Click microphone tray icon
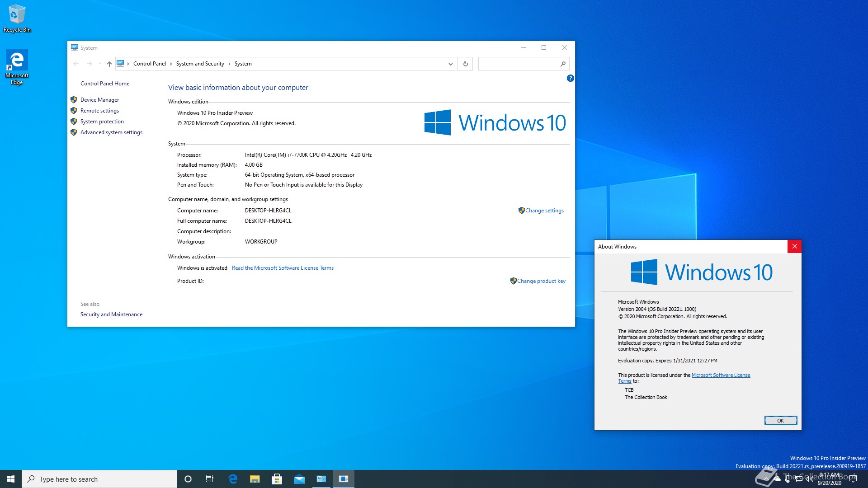The height and width of the screenshot is (488, 868). pos(788,479)
